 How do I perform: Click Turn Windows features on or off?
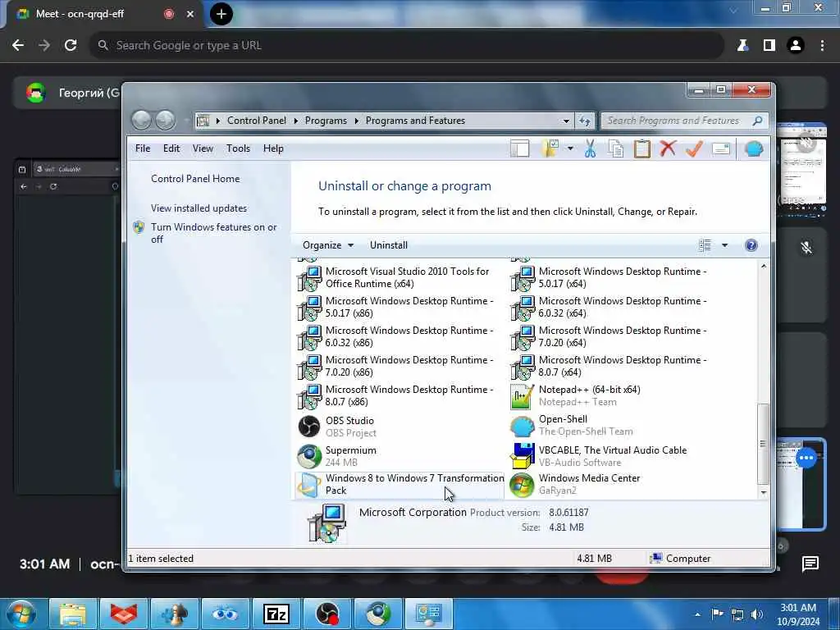pyautogui.click(x=213, y=233)
